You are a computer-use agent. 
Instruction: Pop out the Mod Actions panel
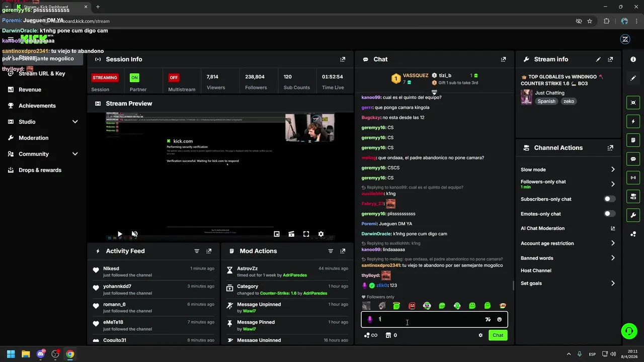343,251
